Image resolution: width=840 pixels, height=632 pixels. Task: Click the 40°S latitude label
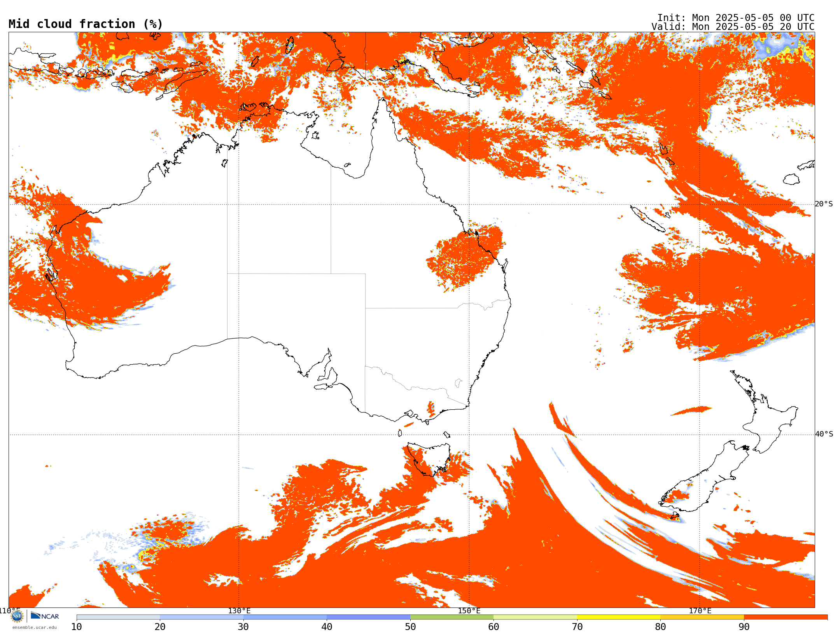pos(824,434)
